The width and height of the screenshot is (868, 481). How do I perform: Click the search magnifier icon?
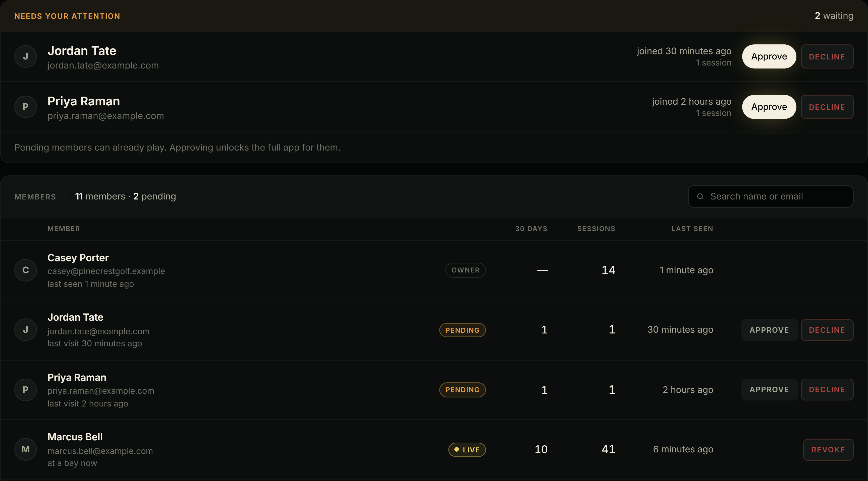(x=700, y=196)
